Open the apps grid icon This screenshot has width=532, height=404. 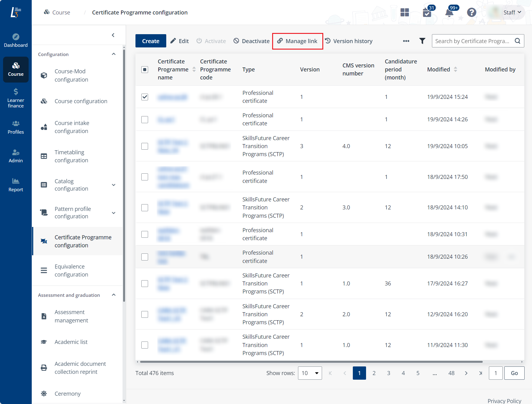[405, 12]
